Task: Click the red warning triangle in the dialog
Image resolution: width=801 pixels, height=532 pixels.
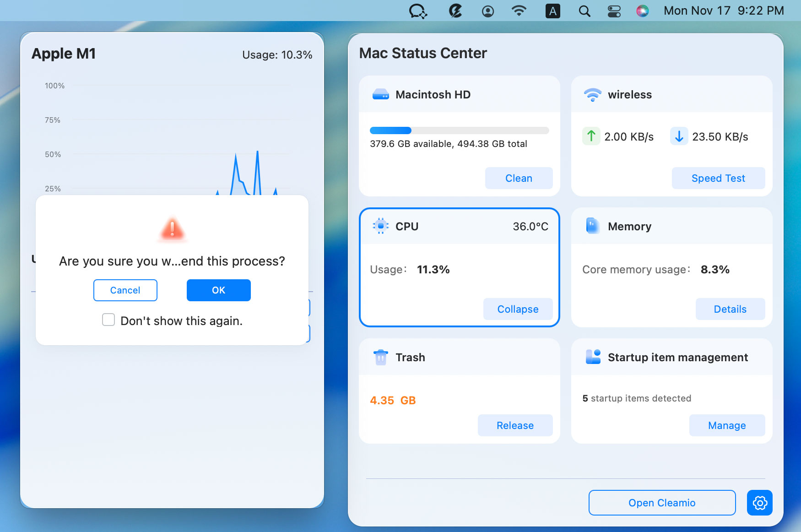Action: [172, 229]
